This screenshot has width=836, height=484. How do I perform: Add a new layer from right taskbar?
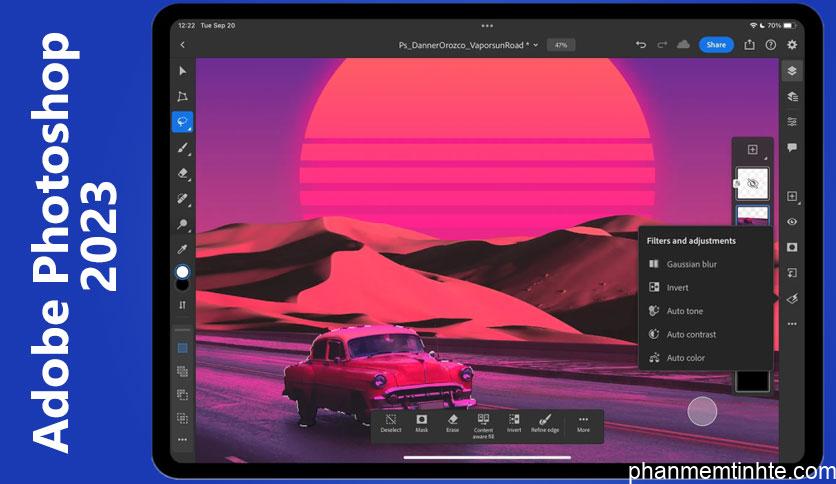point(792,196)
